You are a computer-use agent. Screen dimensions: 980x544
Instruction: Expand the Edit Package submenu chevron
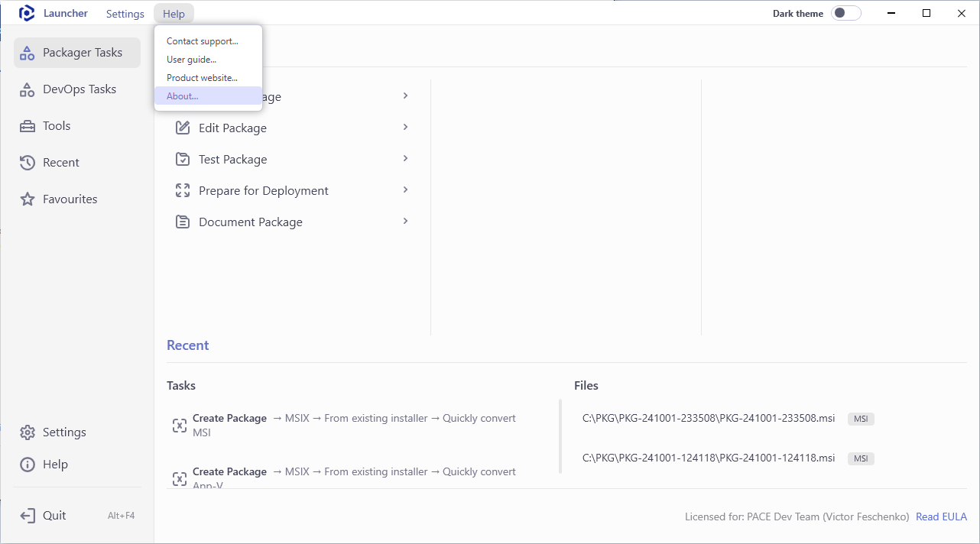(405, 127)
